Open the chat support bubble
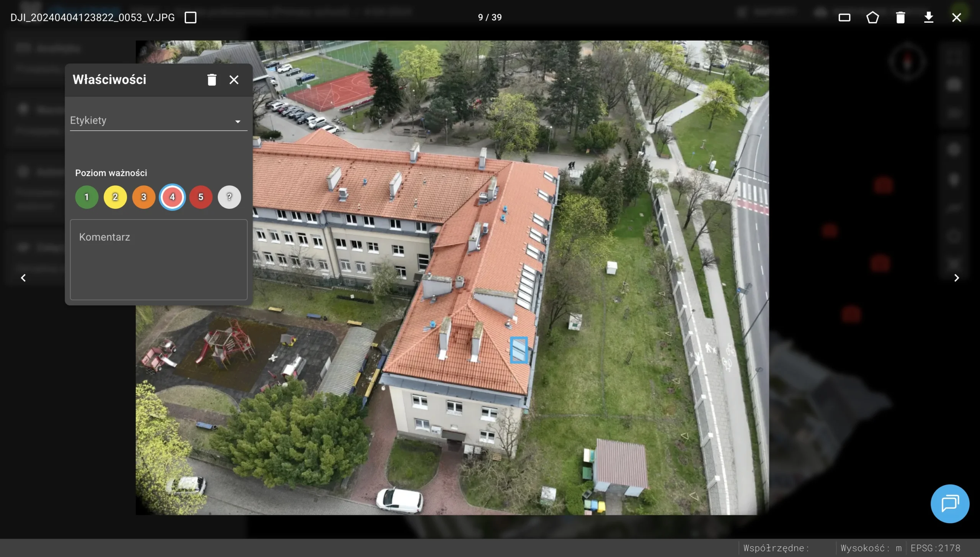980x557 pixels. click(x=950, y=503)
